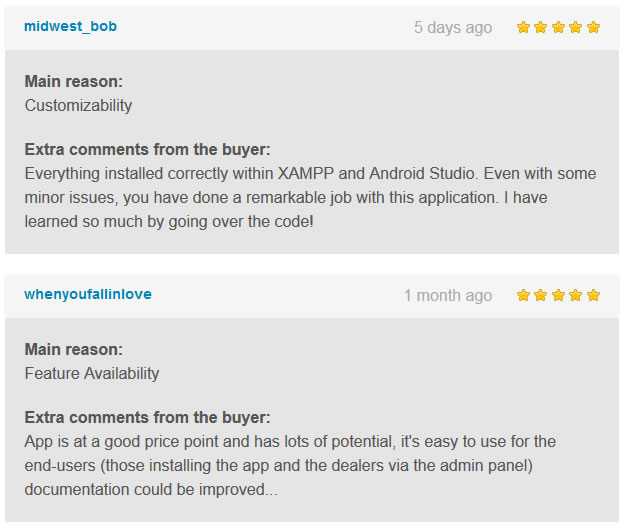Click first star in whenyoufallinlove's rating
Image resolution: width=626 pixels, height=529 pixels.
pyautogui.click(x=523, y=295)
